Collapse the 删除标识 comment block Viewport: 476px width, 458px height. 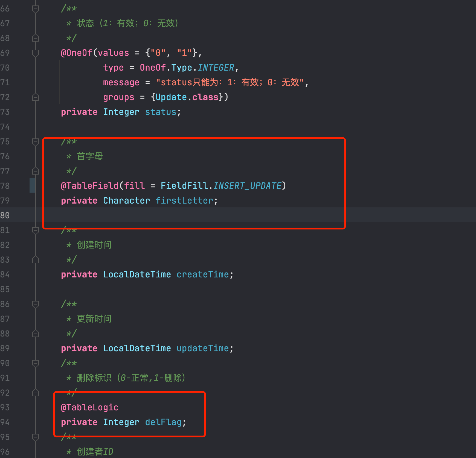(x=35, y=363)
